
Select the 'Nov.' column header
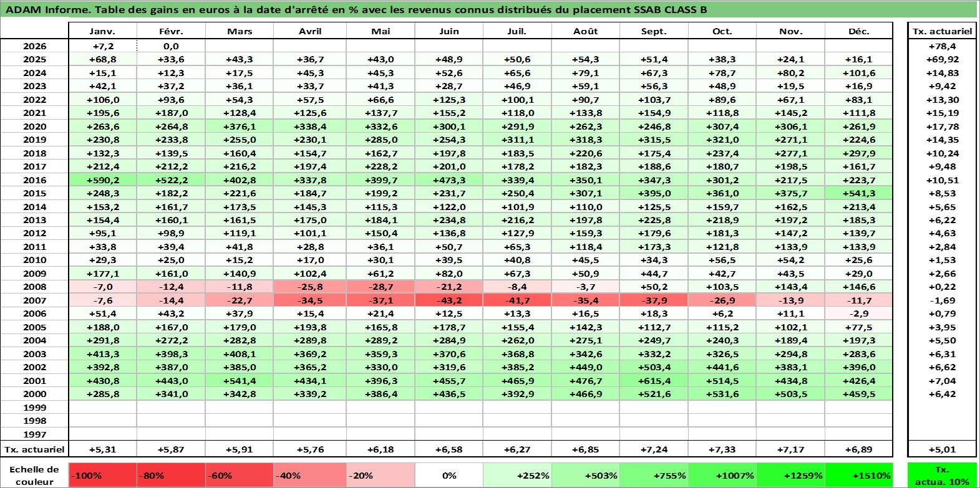(790, 31)
